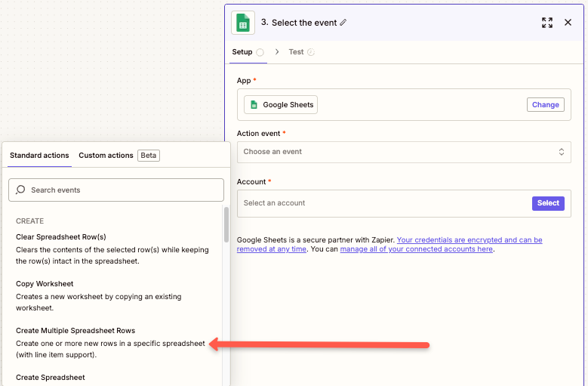Open manage all connected accounts link
588x386 pixels.
pyautogui.click(x=416, y=249)
